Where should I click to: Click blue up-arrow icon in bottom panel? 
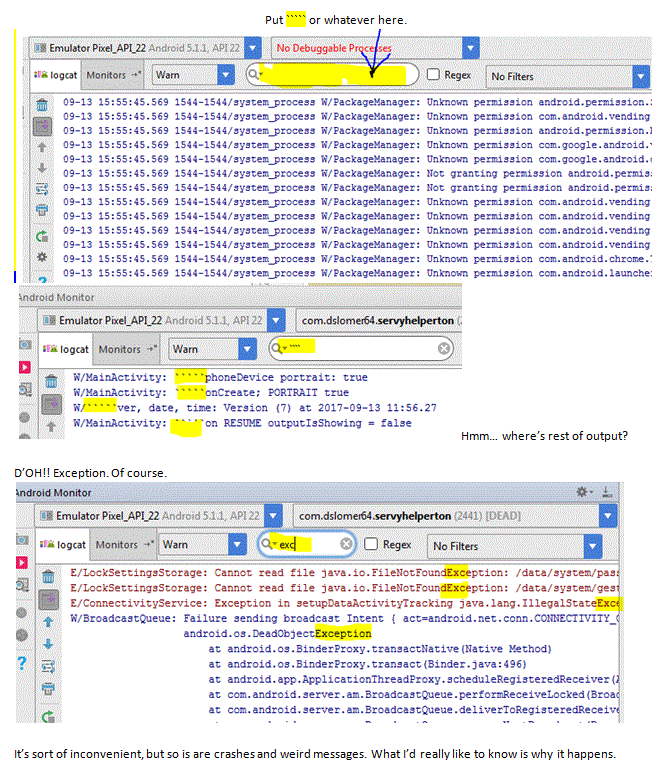[x=48, y=622]
